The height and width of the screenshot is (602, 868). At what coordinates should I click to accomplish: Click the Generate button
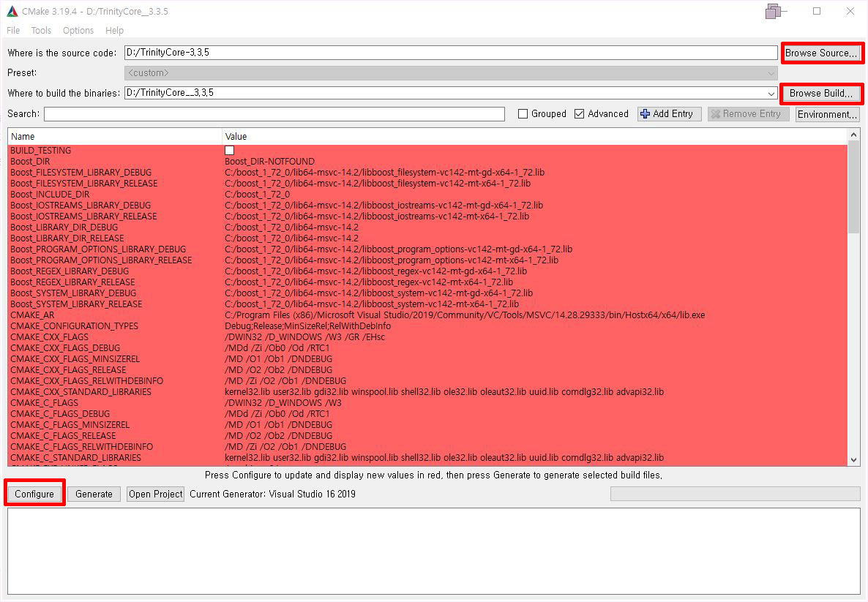tap(94, 494)
